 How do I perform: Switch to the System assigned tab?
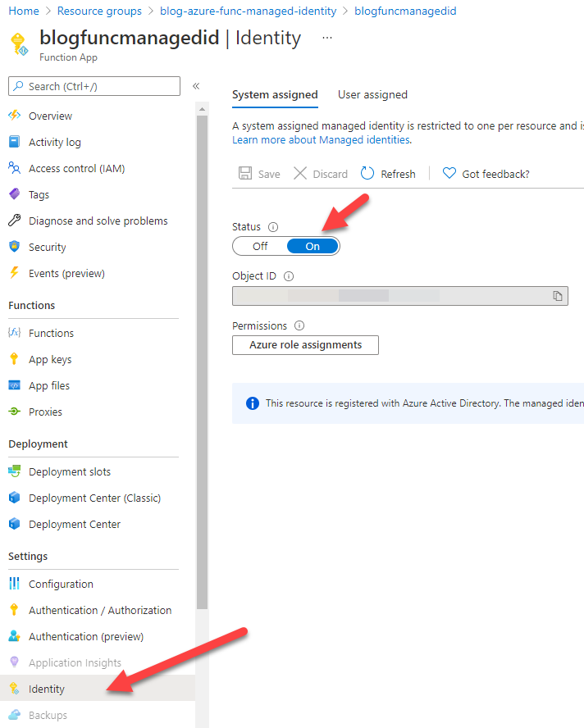[x=275, y=95]
